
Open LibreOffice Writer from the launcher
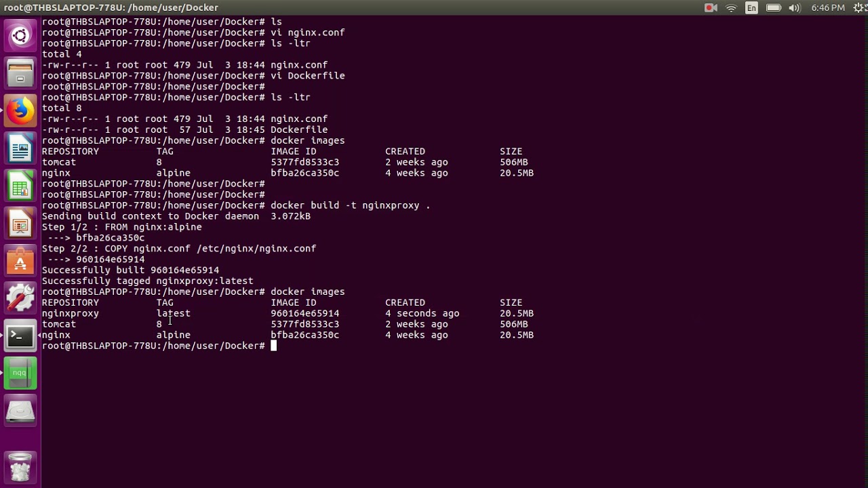(20, 148)
